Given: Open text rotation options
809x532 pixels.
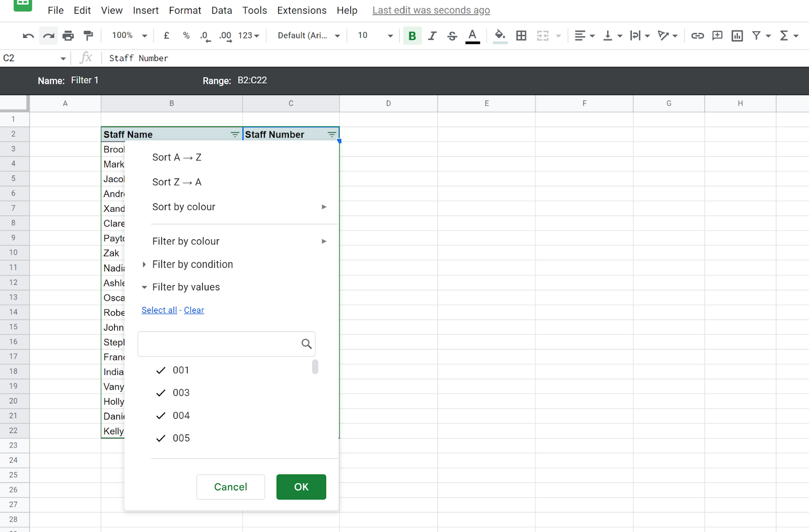Looking at the screenshot, I should [x=667, y=35].
